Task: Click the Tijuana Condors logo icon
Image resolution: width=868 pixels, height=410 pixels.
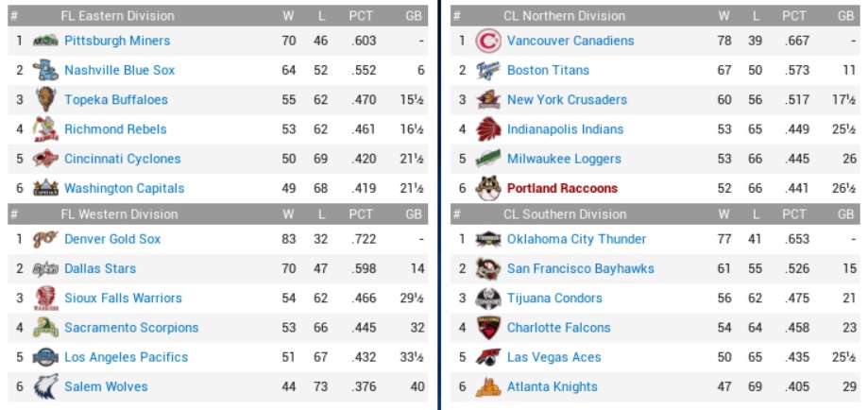Action: pos(487,299)
